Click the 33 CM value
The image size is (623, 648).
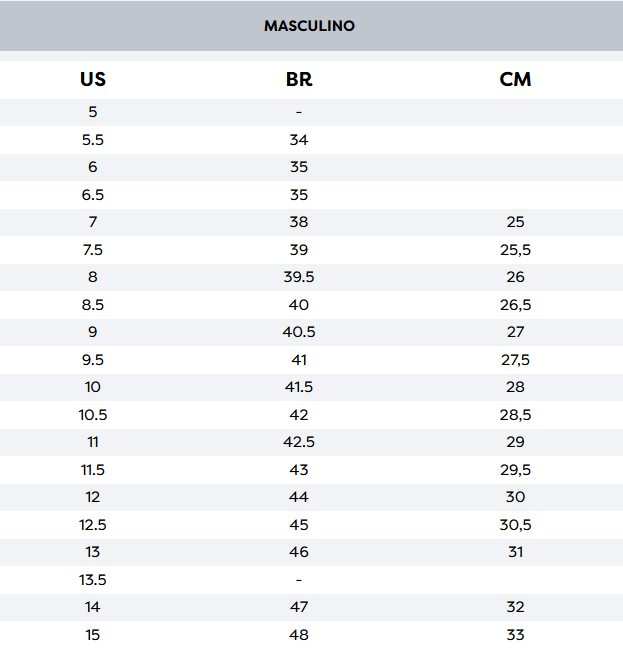tap(515, 635)
